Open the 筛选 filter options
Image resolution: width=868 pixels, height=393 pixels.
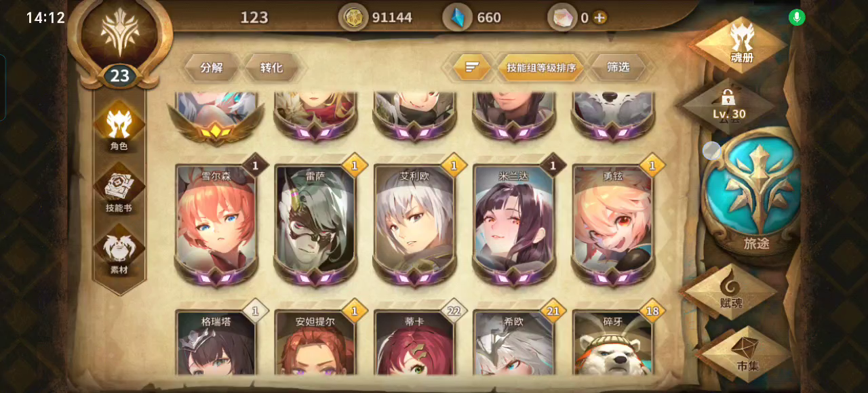pos(618,67)
